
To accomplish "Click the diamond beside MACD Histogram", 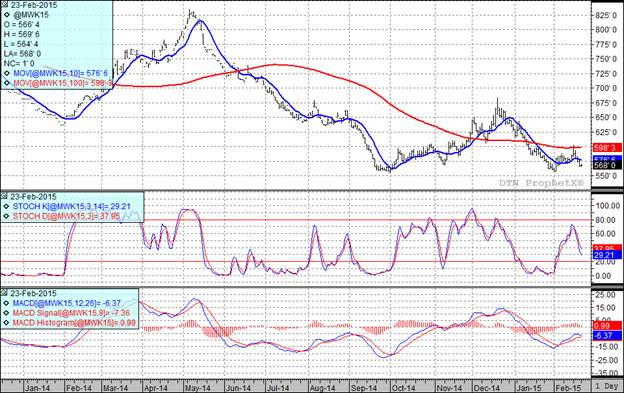I will point(7,323).
